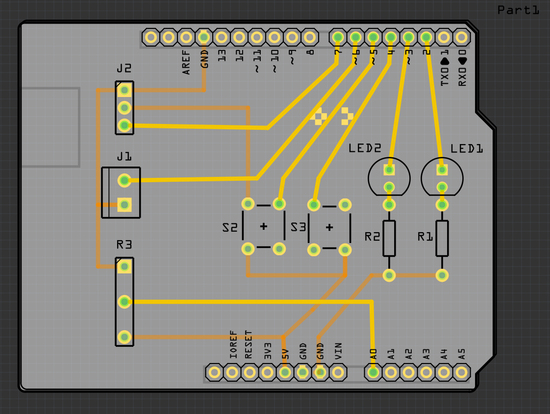Image resolution: width=550 pixels, height=414 pixels.
Task: Select pushbutton S2 center
Action: click(x=263, y=227)
